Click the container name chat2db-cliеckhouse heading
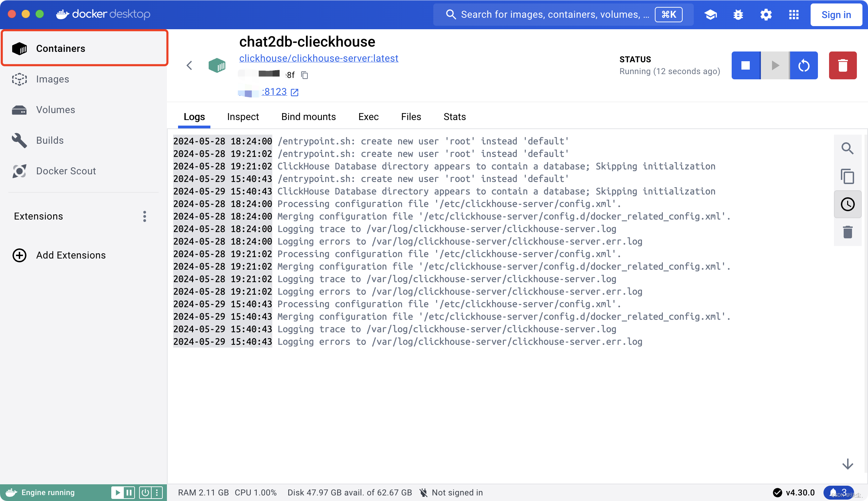The height and width of the screenshot is (501, 868). click(x=307, y=42)
